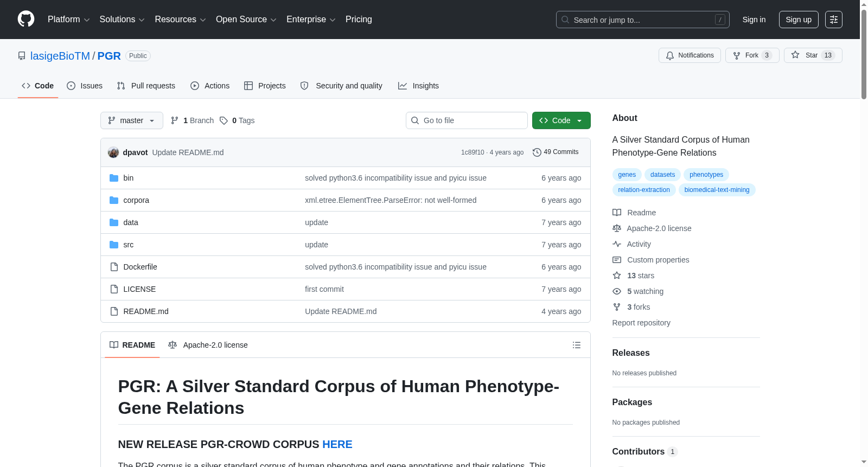Click the HERE link in README
The image size is (868, 467).
click(337, 444)
